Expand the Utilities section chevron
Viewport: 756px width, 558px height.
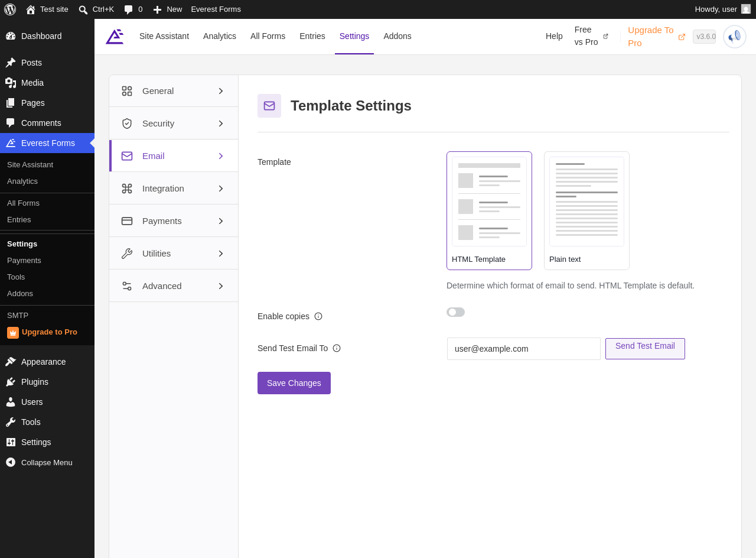point(221,254)
